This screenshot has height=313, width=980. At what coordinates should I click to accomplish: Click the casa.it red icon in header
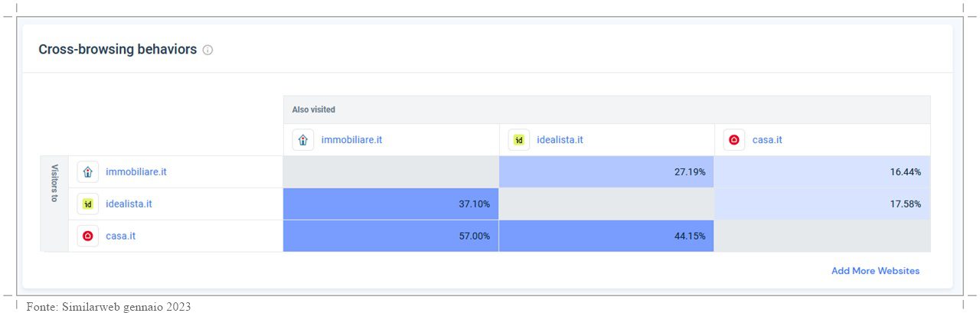[734, 140]
